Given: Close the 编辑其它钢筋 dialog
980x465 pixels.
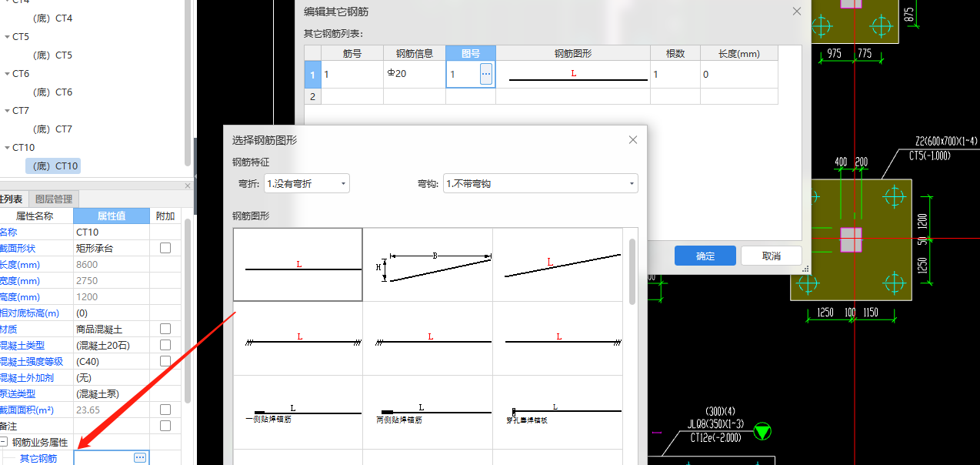Looking at the screenshot, I should point(797,11).
